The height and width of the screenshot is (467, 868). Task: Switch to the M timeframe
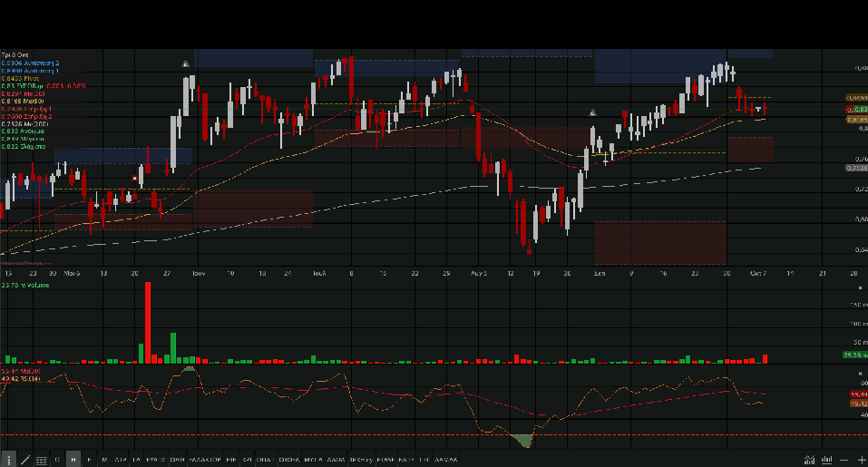point(104,460)
